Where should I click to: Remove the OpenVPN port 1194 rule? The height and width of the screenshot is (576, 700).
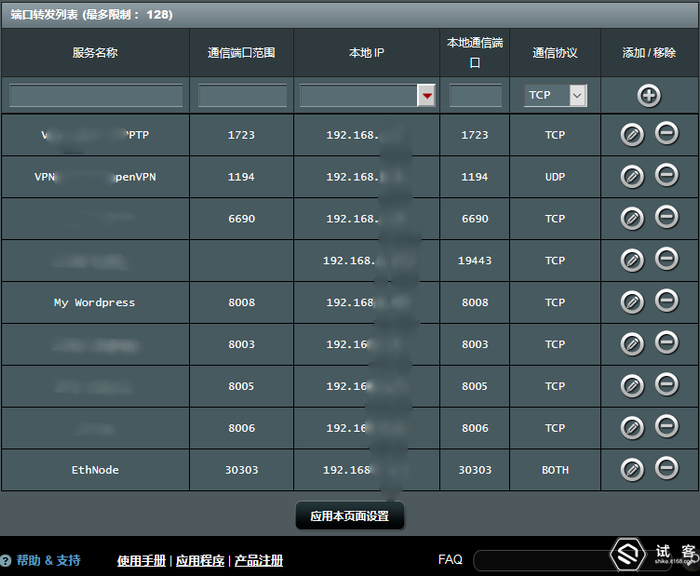click(667, 175)
